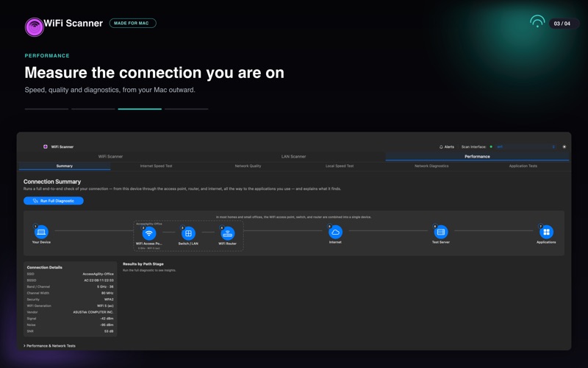Click the PERFORMANCE section label
This screenshot has width=588, height=368.
point(47,56)
